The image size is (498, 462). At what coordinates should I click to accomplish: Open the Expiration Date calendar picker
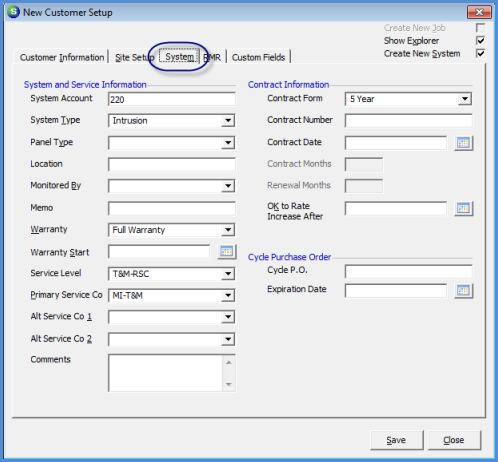click(463, 291)
